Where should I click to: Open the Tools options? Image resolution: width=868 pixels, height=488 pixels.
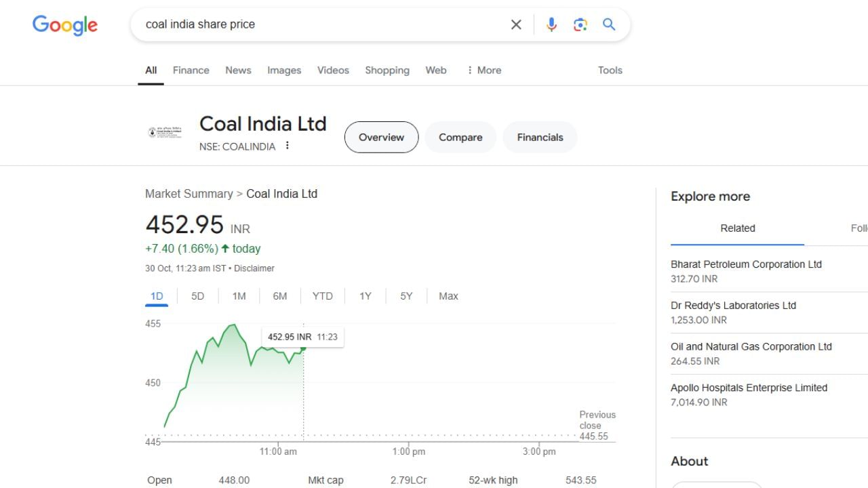point(610,70)
